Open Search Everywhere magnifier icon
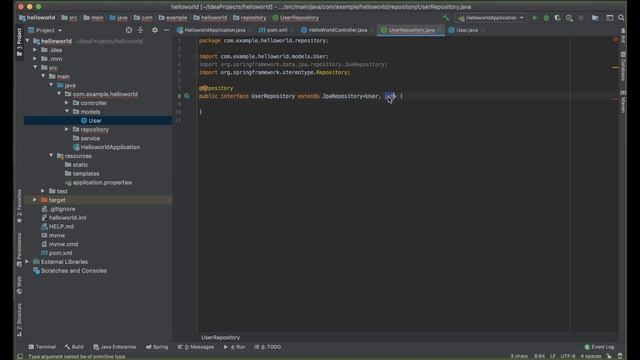Image resolution: width=640 pixels, height=360 pixels. pyautogui.click(x=621, y=18)
